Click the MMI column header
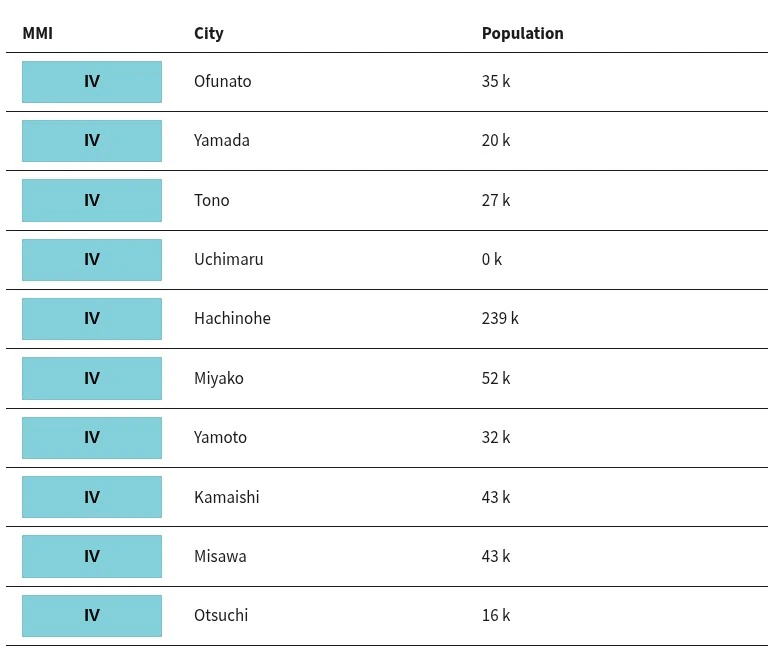This screenshot has height=663, width=776. [x=38, y=33]
